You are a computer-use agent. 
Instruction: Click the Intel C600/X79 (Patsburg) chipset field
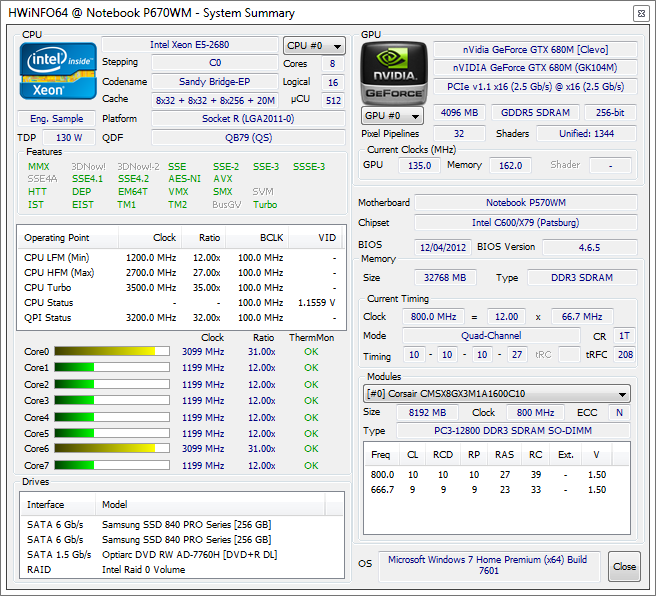(526, 223)
